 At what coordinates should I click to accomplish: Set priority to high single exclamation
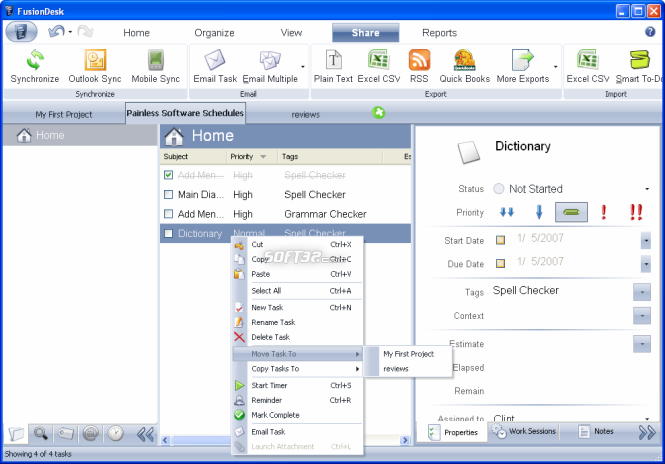(x=604, y=212)
